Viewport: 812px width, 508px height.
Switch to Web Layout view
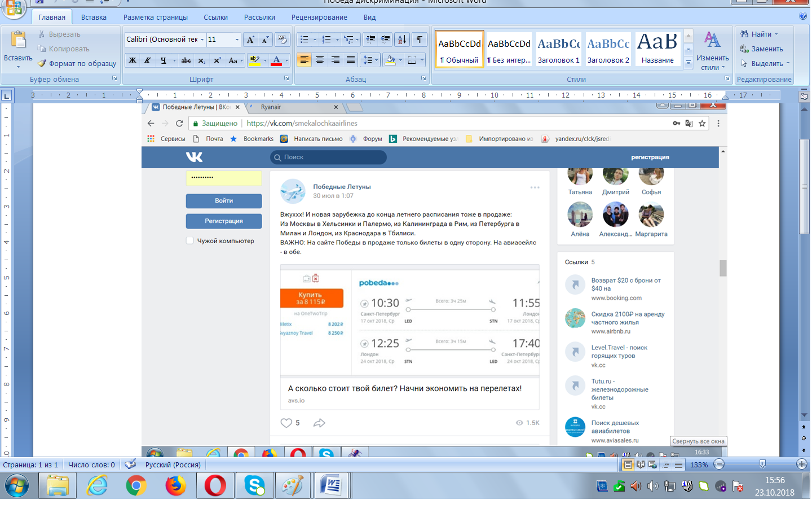(x=653, y=465)
